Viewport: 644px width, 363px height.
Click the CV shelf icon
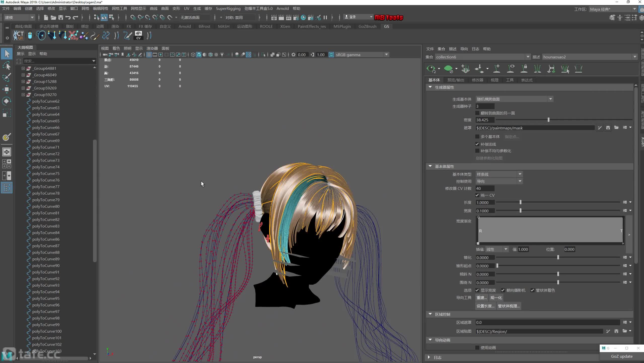(138, 36)
